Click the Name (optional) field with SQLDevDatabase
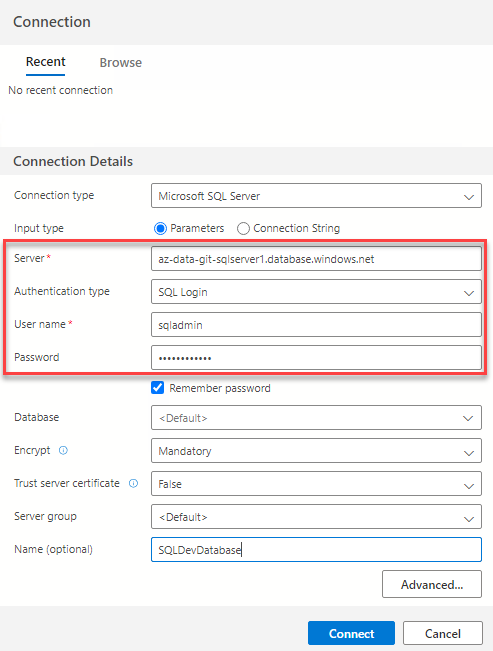Screen dimensions: 493x651 click(316, 550)
